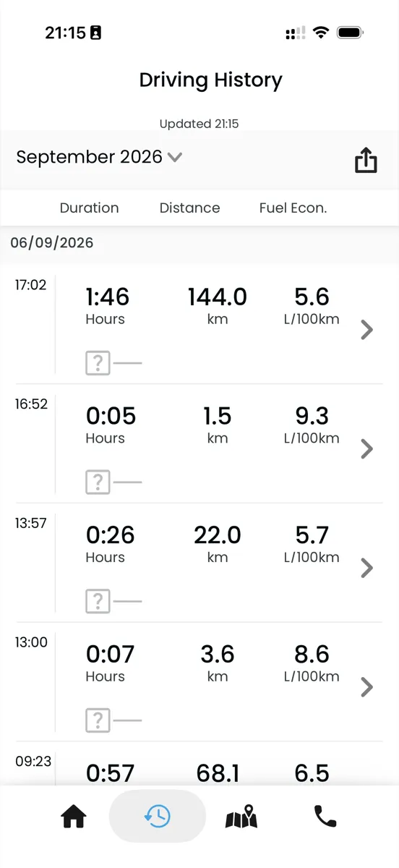399x868 pixels.
Task: Select the Distance column header
Action: pyautogui.click(x=189, y=208)
